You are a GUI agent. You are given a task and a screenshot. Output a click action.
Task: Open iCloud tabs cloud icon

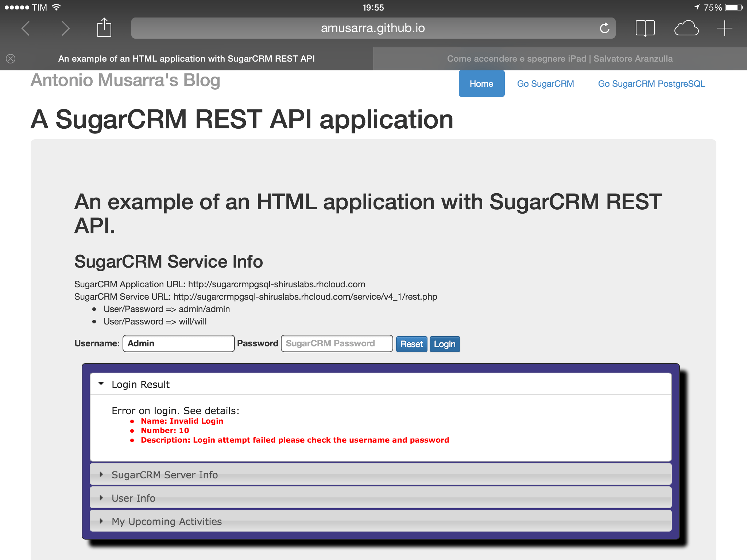pos(686,28)
